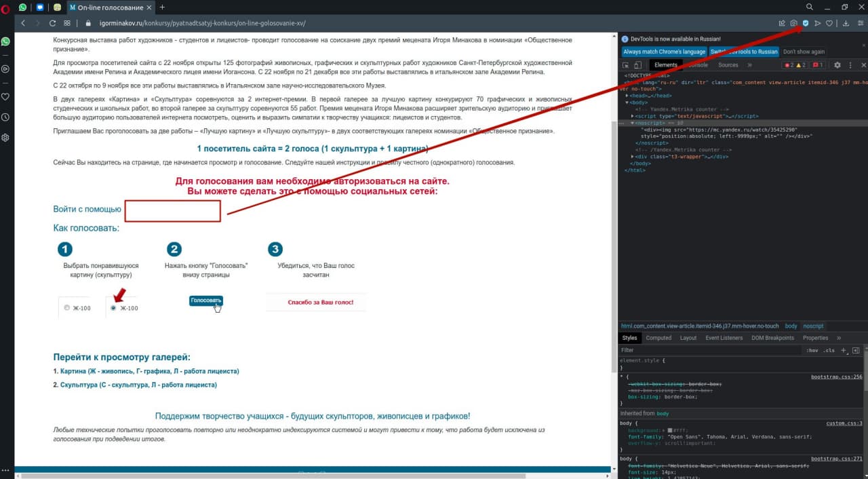Toggle the .cls element classes panel
868x479 pixels.
click(829, 350)
